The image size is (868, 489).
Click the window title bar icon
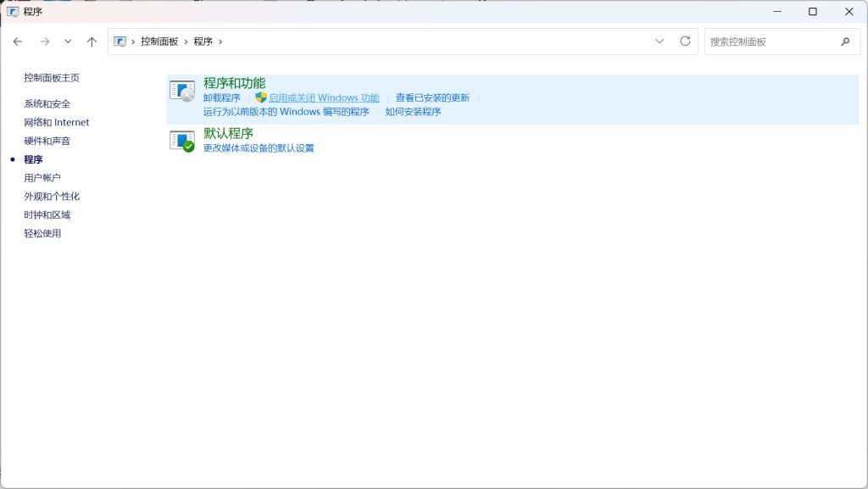coord(13,12)
